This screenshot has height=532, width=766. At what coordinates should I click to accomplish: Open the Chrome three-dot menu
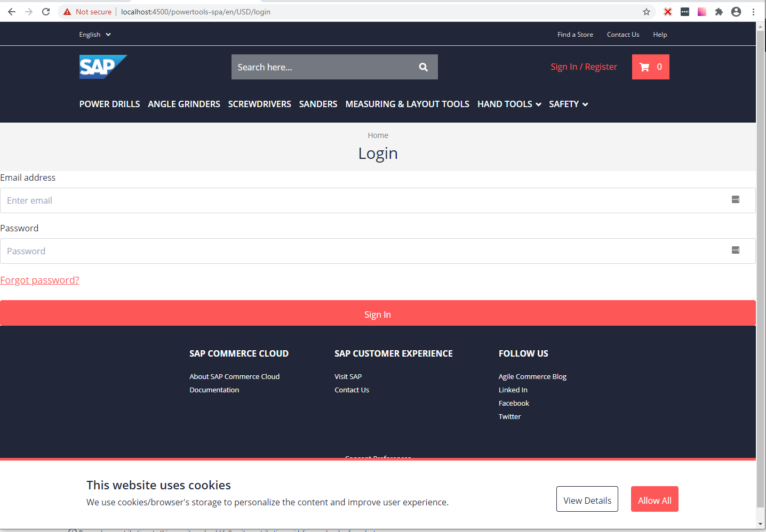[753, 12]
